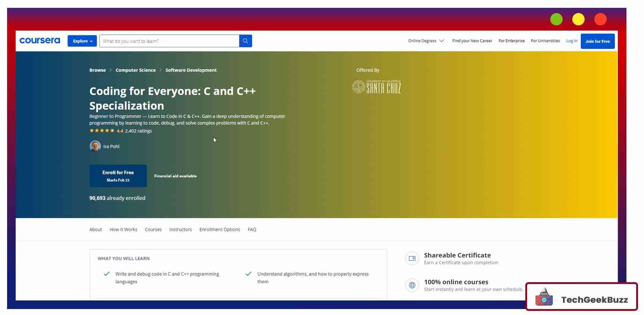Click Ira Pohl's instructor avatar

95,146
